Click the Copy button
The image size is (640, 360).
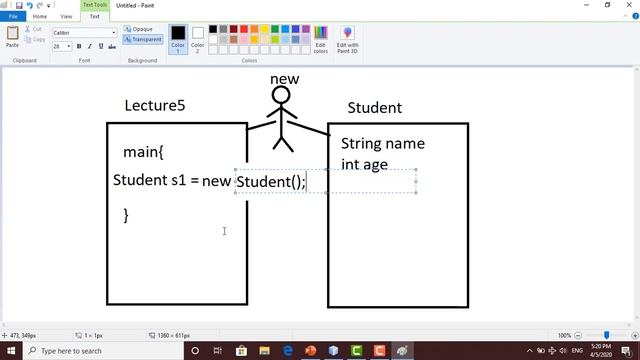click(35, 39)
